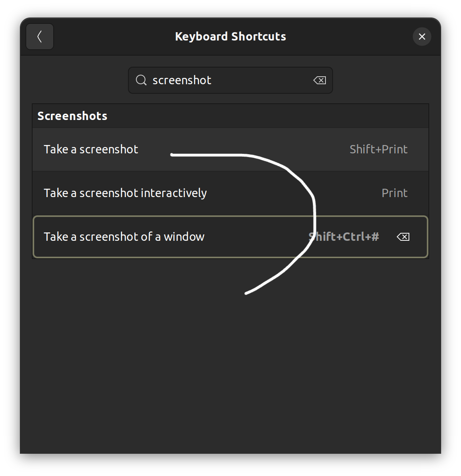Click the Shift+Ctrl+# shortcut label
461x476 pixels.
(344, 237)
